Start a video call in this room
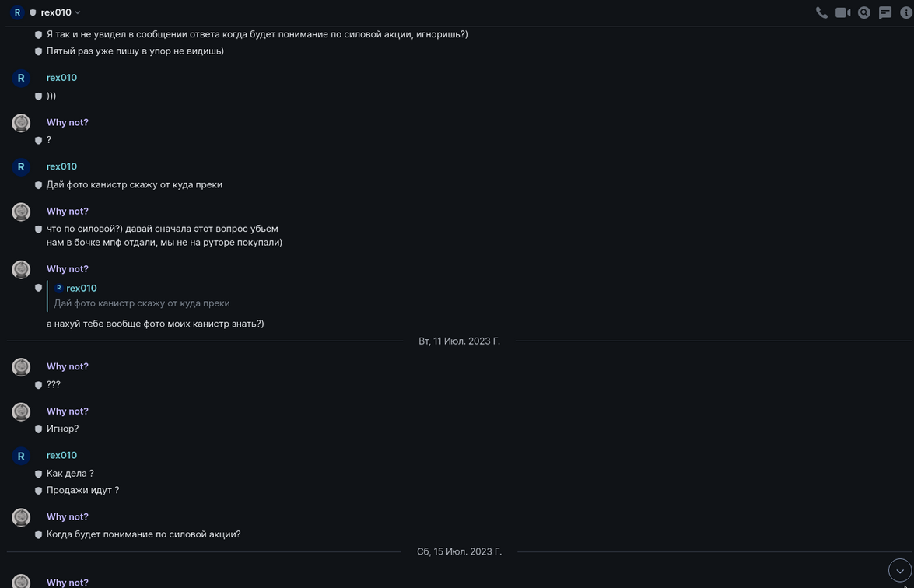Image resolution: width=914 pixels, height=588 pixels. click(x=842, y=12)
